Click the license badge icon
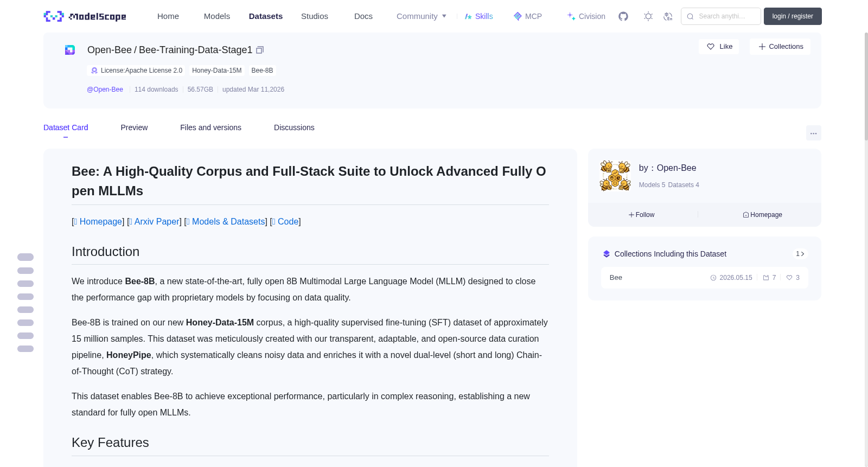 tap(94, 71)
